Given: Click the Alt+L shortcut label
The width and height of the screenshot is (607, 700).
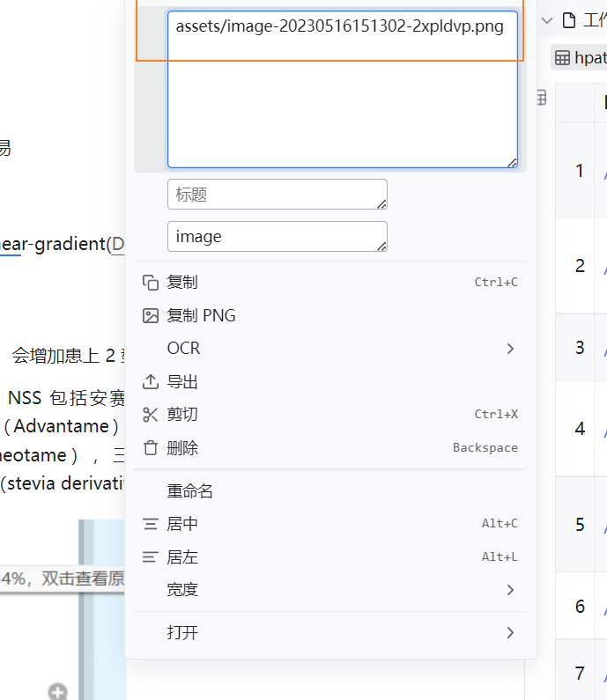Looking at the screenshot, I should tap(500, 557).
